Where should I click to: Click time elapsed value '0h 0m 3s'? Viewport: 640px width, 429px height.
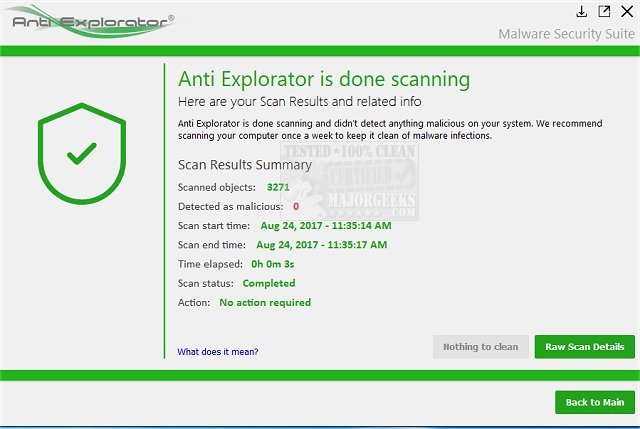(x=273, y=264)
